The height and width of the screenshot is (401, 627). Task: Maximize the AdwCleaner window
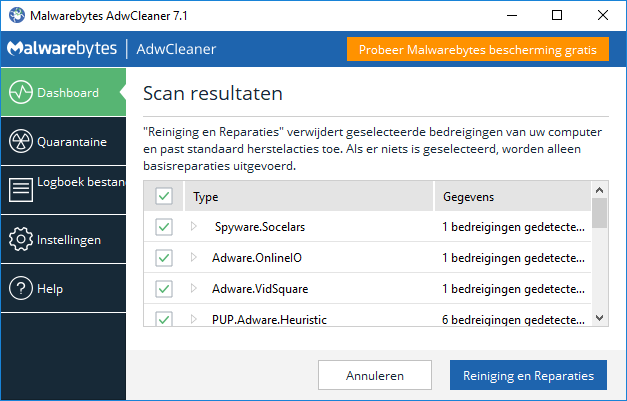pyautogui.click(x=557, y=15)
